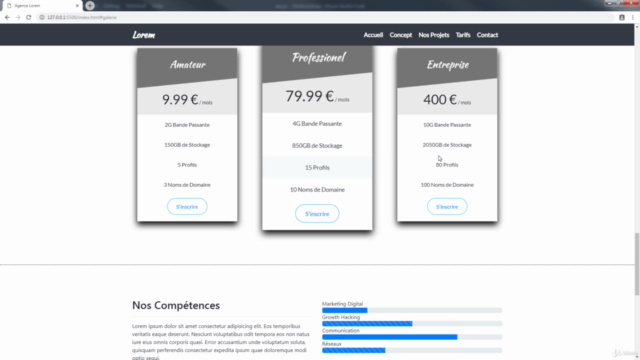Image resolution: width=640 pixels, height=360 pixels.
Task: Click S'inscrire on the Entreprise plan
Action: tap(447, 207)
